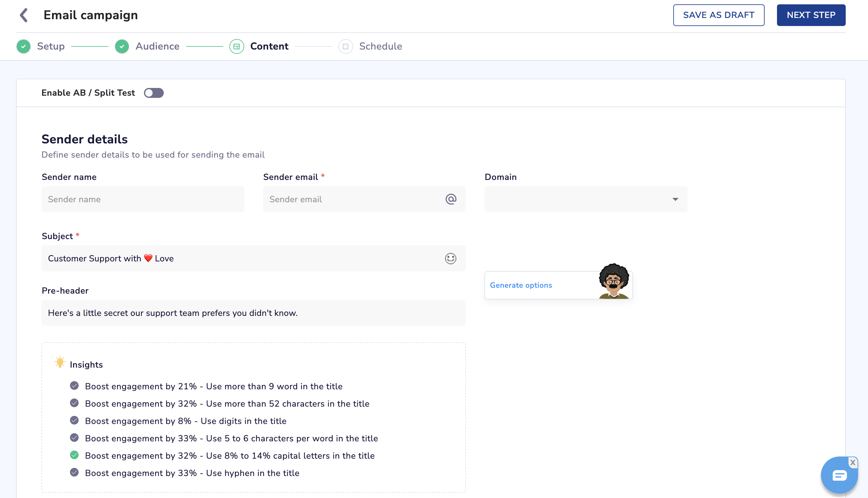Open the emoji picker in Subject field
The height and width of the screenshot is (498, 868).
450,259
